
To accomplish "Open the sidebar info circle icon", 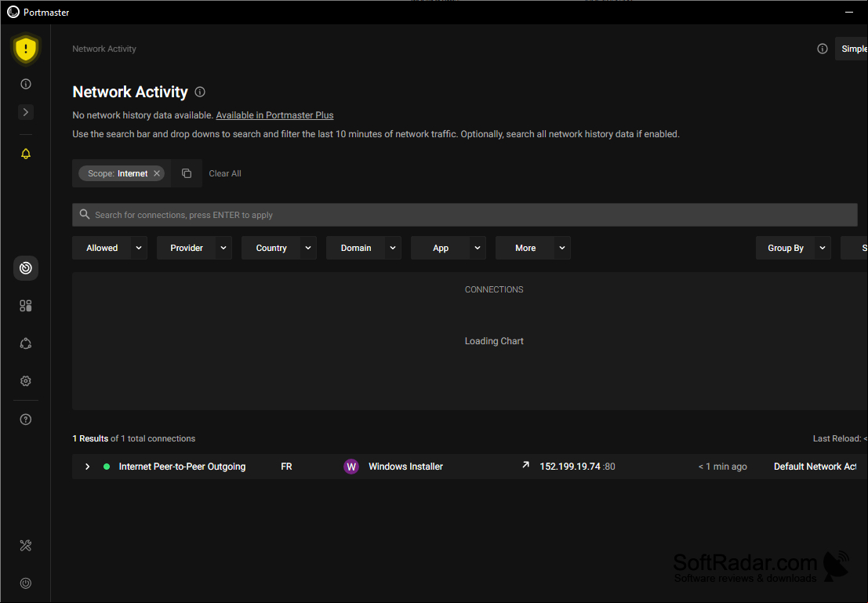I will point(25,84).
